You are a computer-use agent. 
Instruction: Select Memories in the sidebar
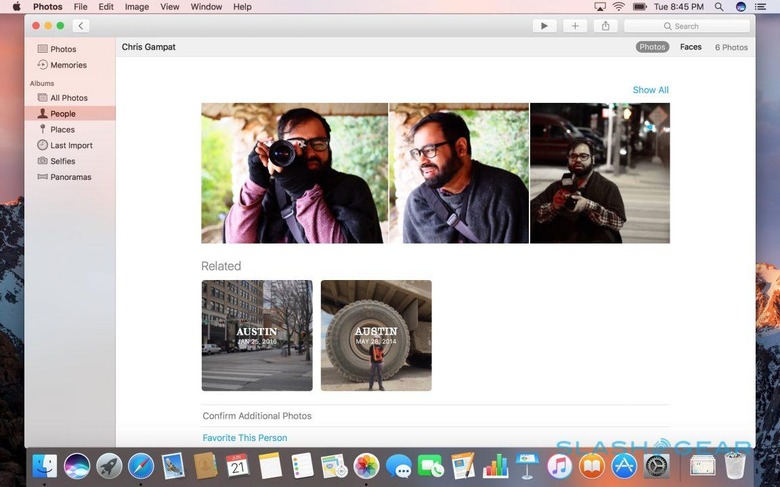[x=68, y=65]
